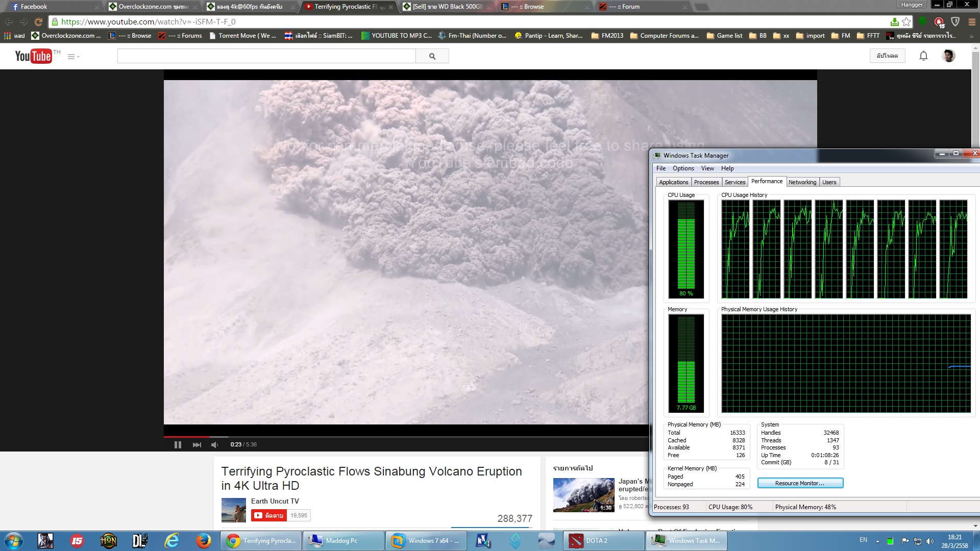Open the Japan volcano suggested video thumbnail
Image resolution: width=980 pixels, height=551 pixels.
[x=583, y=494]
